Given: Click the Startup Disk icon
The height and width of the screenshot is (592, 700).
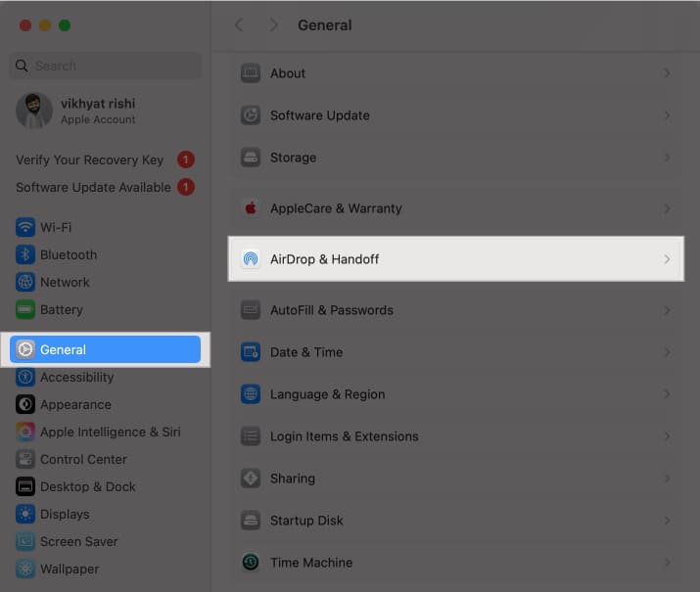Looking at the screenshot, I should (x=251, y=521).
